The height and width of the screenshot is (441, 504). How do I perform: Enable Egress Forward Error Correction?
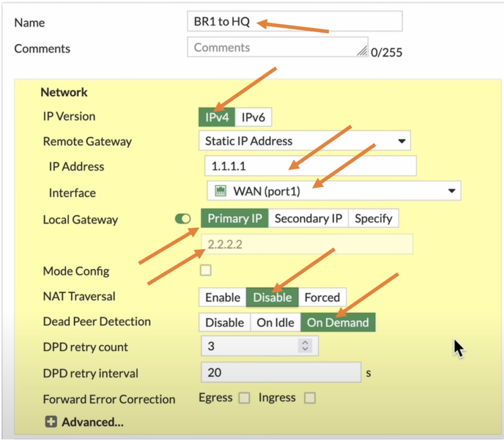[x=244, y=398]
